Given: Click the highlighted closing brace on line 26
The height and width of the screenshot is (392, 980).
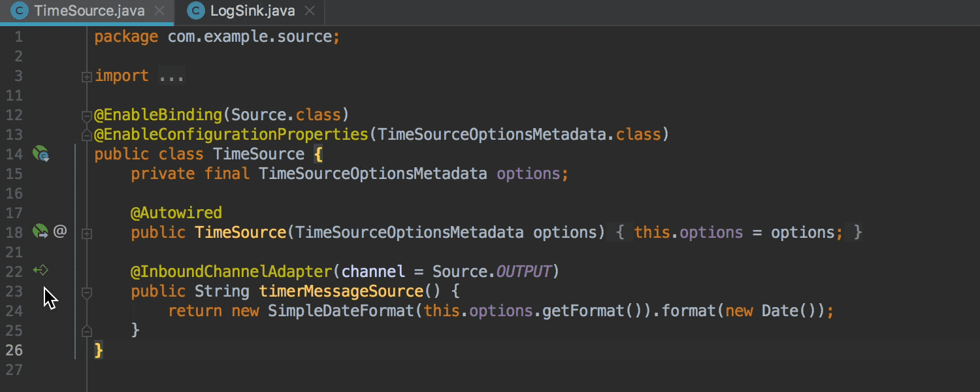Looking at the screenshot, I should [99, 350].
